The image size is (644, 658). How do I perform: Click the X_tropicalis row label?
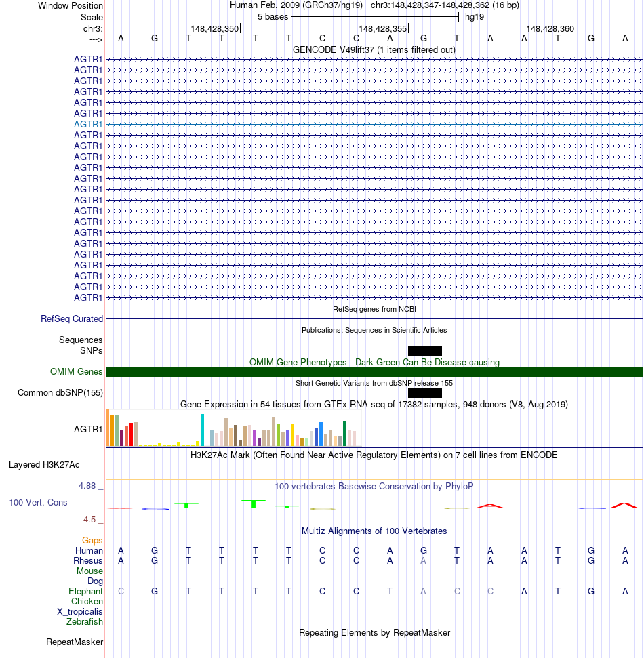[80, 612]
